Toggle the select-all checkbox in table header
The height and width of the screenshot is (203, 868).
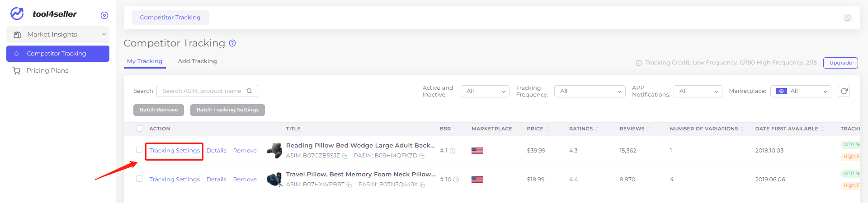tap(139, 129)
